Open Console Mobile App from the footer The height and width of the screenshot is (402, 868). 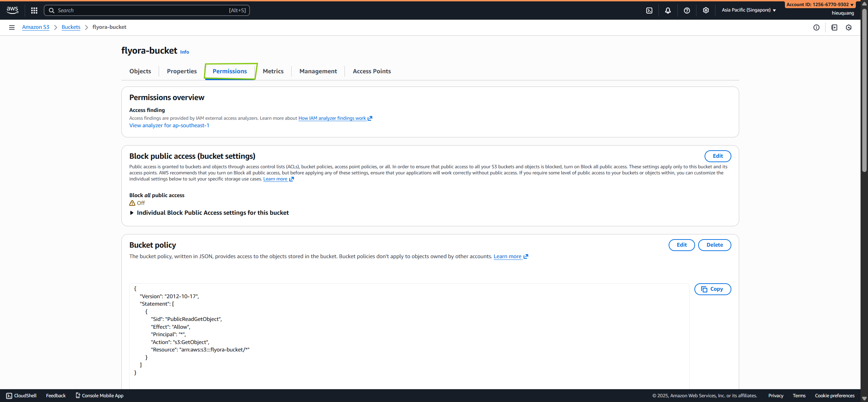(99, 395)
